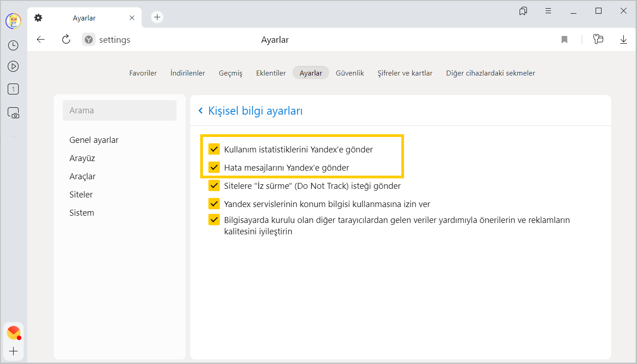Open the Araçlar settings section
This screenshot has width=637, height=364.
tap(82, 177)
